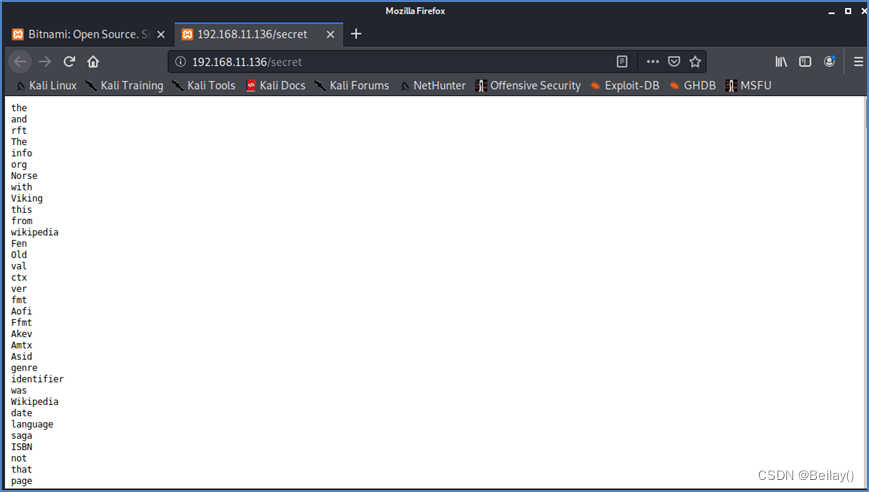Open the Firefox account icon

[829, 62]
